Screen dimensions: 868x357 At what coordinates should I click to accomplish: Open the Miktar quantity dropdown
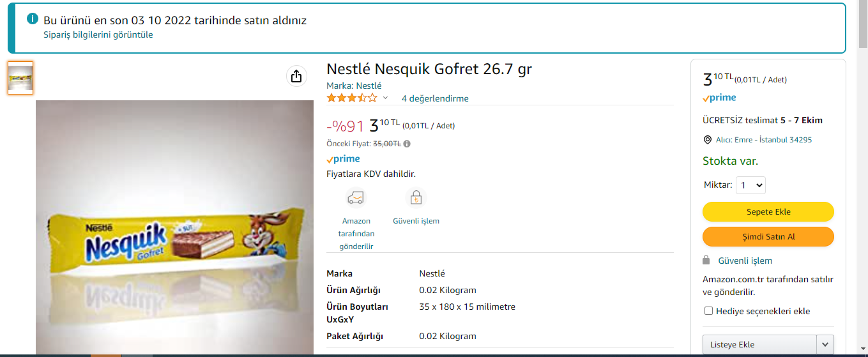pyautogui.click(x=750, y=185)
